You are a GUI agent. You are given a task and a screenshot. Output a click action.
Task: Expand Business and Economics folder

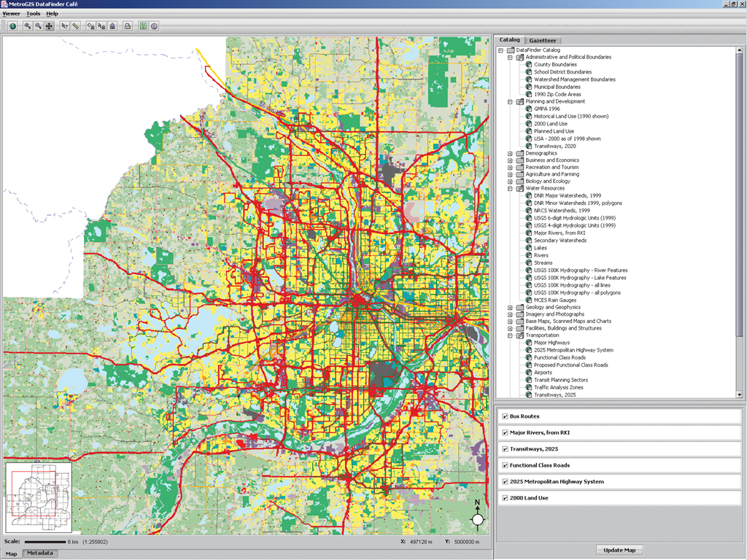click(x=510, y=160)
